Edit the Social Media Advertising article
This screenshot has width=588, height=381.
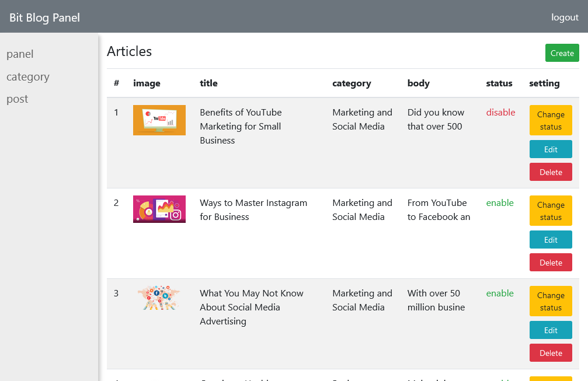click(551, 330)
